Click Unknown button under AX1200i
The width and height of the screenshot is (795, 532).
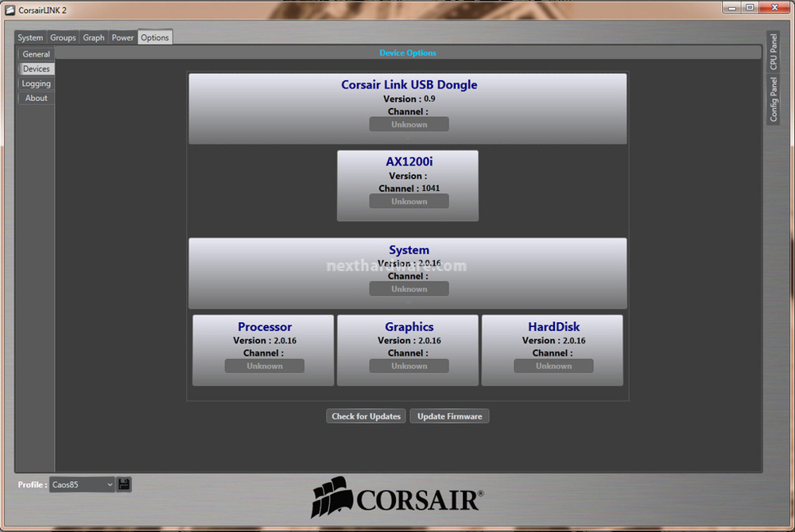tap(409, 201)
